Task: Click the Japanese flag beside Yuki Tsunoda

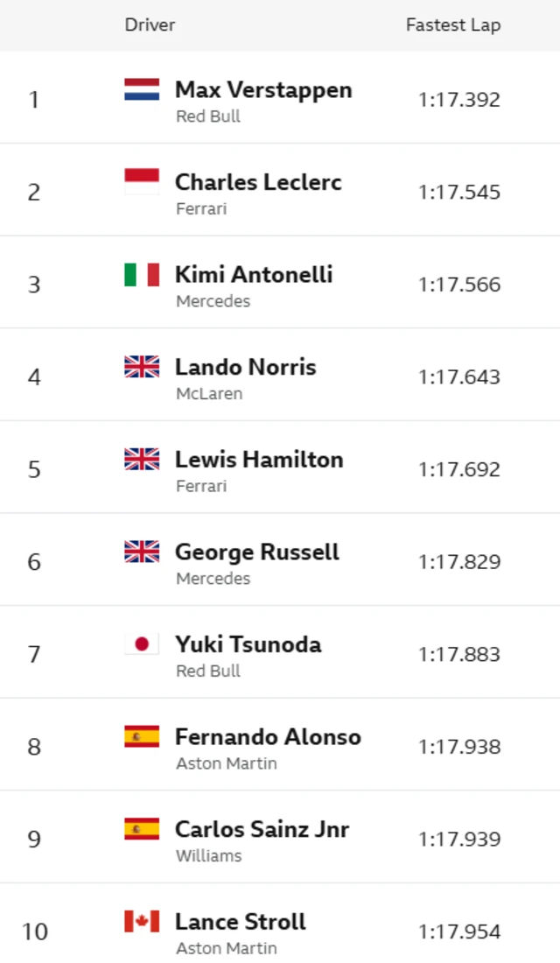Action: tap(142, 644)
